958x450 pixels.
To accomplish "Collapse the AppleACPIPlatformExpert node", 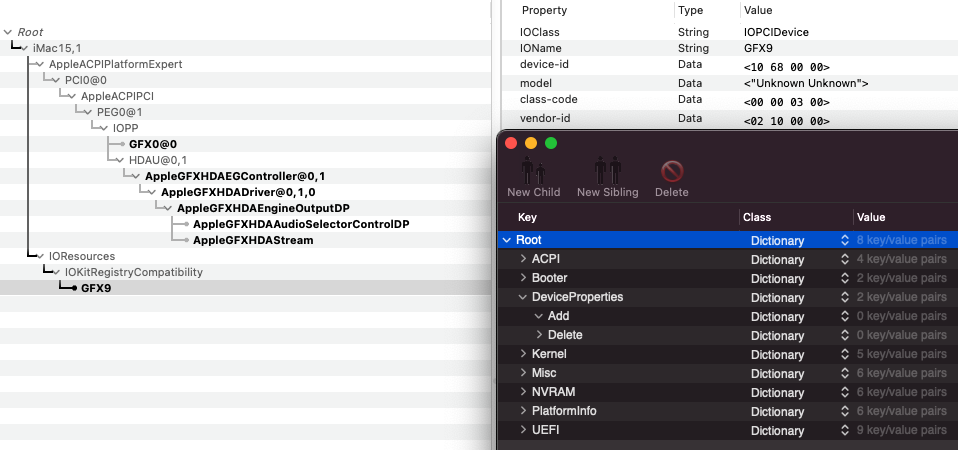I will pos(40,64).
